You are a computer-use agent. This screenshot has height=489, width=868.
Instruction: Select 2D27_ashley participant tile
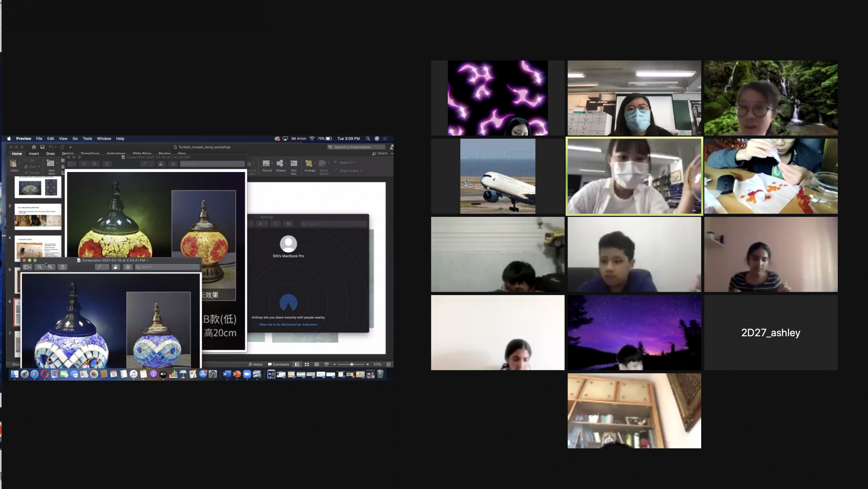click(771, 332)
